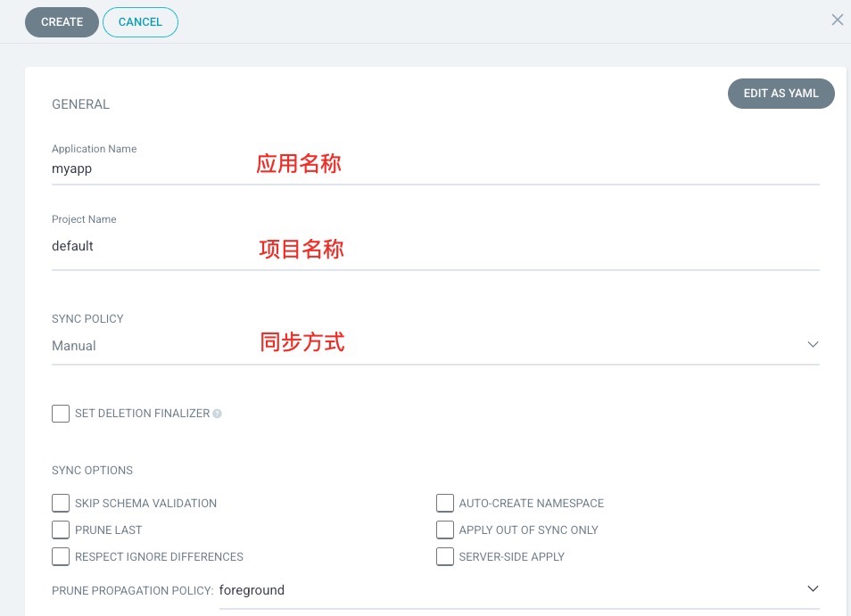Close the panel with the X icon
The image size is (851, 616).
(x=837, y=20)
